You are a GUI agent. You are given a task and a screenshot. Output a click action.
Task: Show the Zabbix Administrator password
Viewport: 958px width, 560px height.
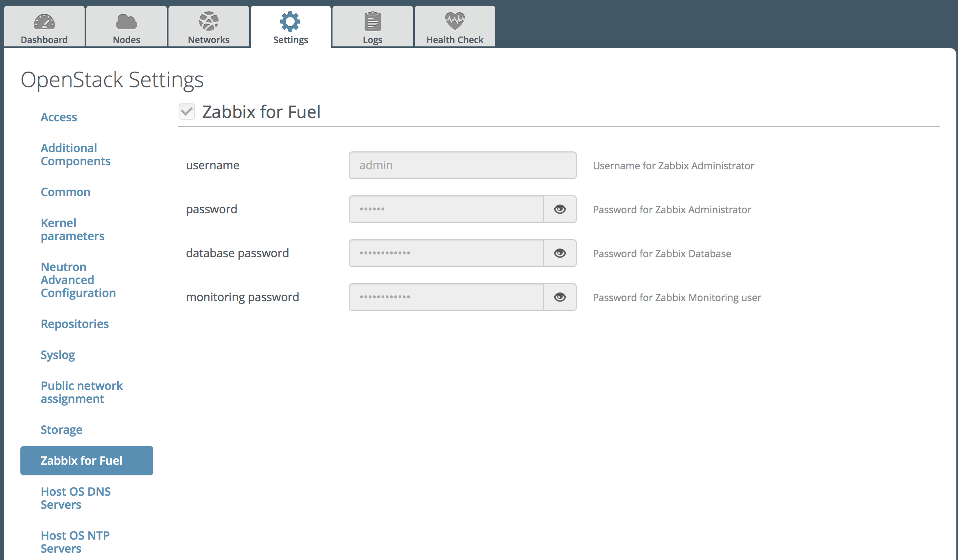pos(560,209)
